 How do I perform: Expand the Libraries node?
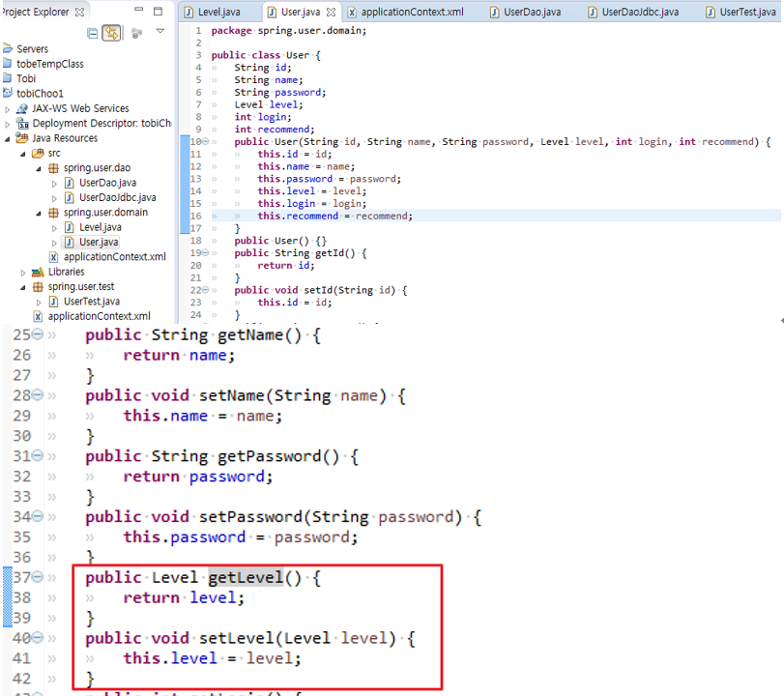(23, 273)
